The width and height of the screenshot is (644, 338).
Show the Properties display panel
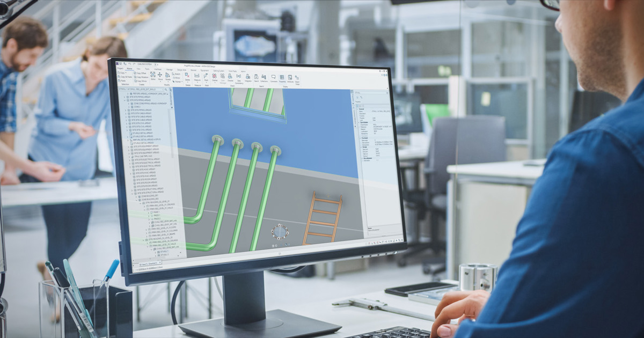(x=282, y=79)
